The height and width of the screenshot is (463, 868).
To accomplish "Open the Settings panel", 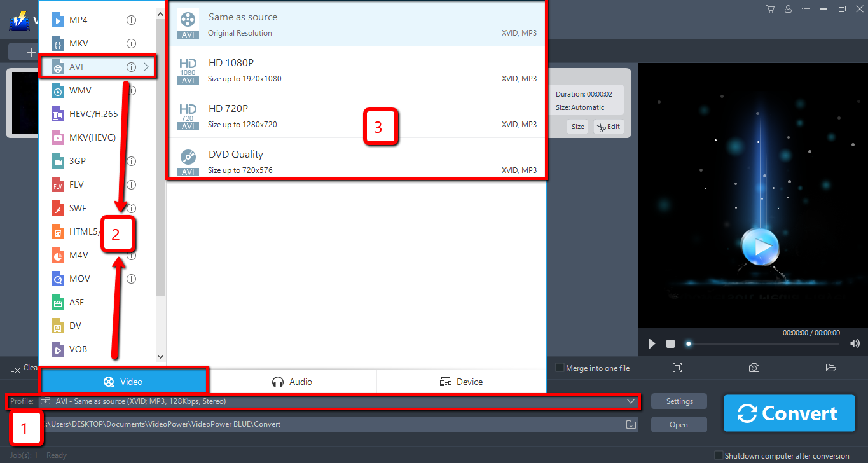I will tap(679, 401).
